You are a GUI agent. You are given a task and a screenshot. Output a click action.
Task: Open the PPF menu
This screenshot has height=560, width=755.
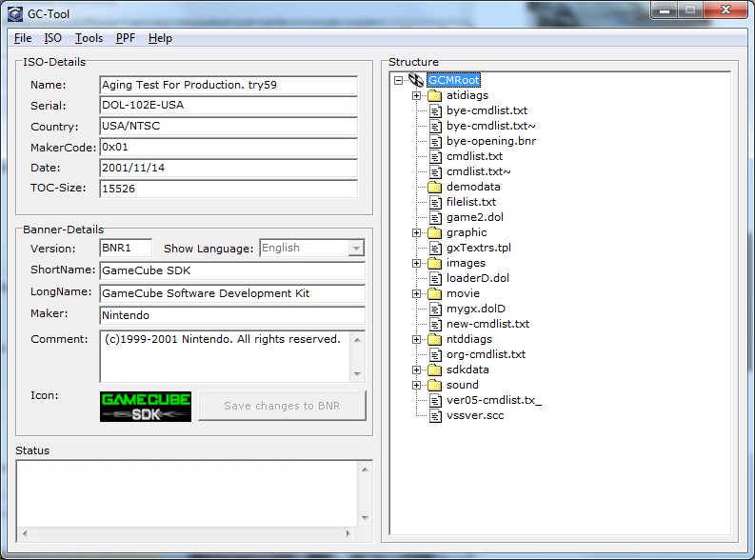(x=125, y=38)
